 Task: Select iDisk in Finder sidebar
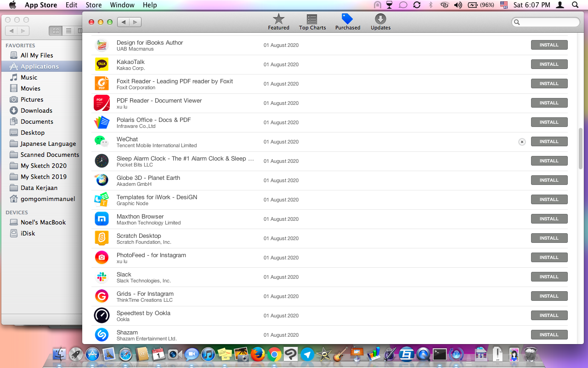coord(42,233)
